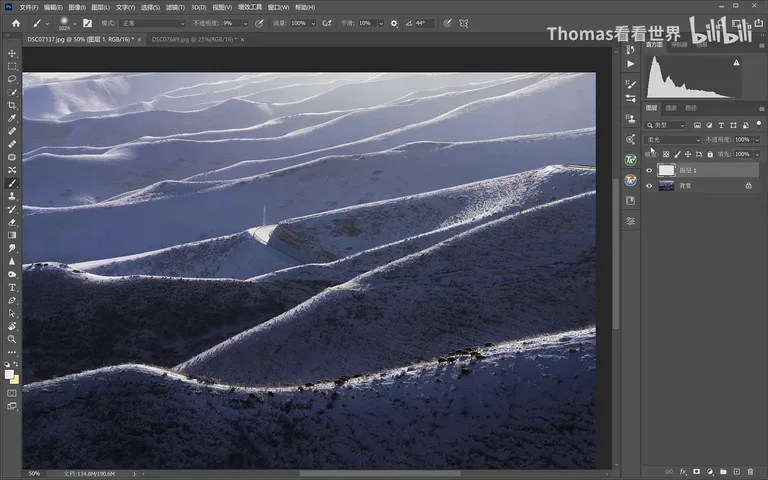Viewport: 768px width, 480px height.
Task: Open the layers panel menu button
Action: [x=761, y=108]
